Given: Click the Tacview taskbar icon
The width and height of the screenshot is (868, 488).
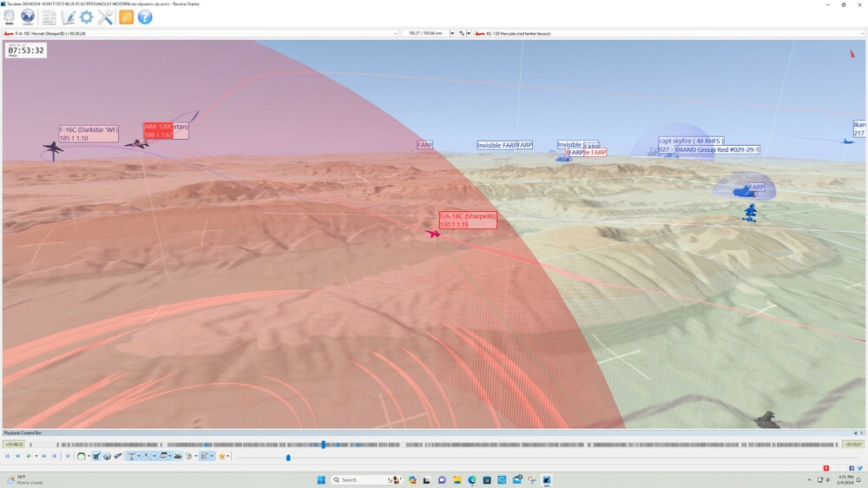Looking at the screenshot, I should [546, 479].
